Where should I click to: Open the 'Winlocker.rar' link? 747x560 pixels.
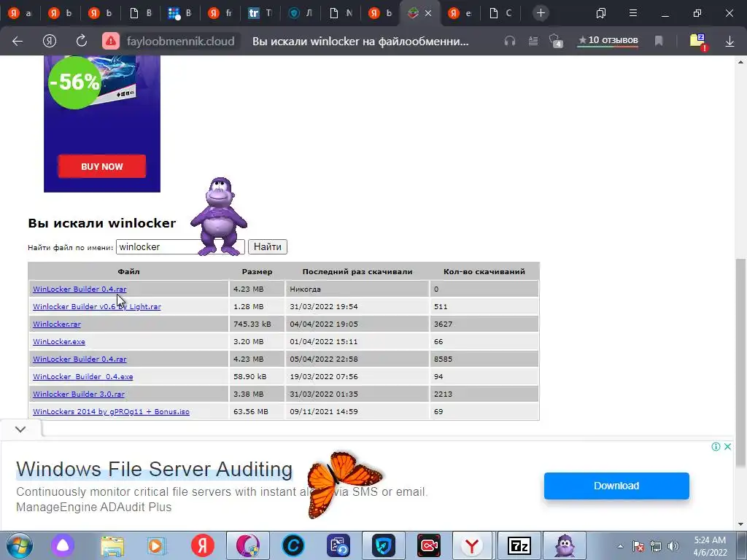tap(57, 324)
